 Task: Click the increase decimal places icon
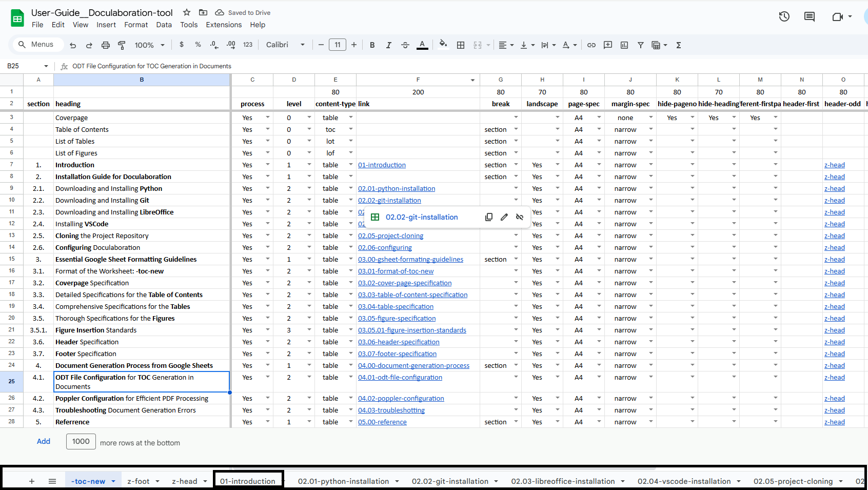pos(231,45)
